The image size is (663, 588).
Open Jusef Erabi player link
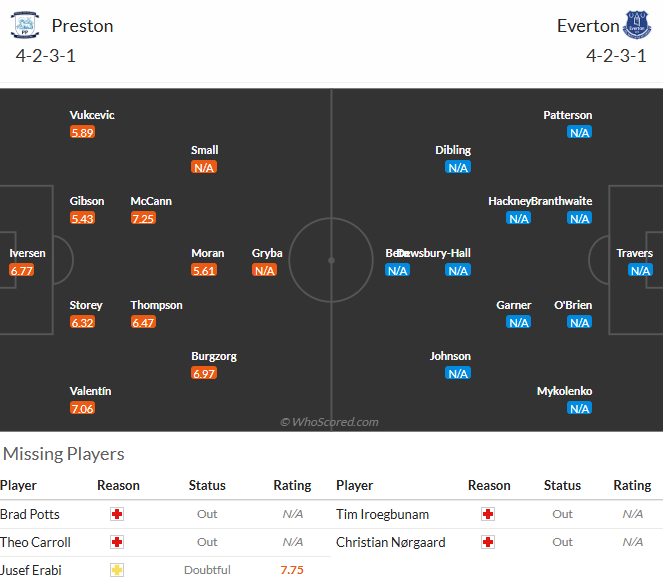(x=31, y=570)
